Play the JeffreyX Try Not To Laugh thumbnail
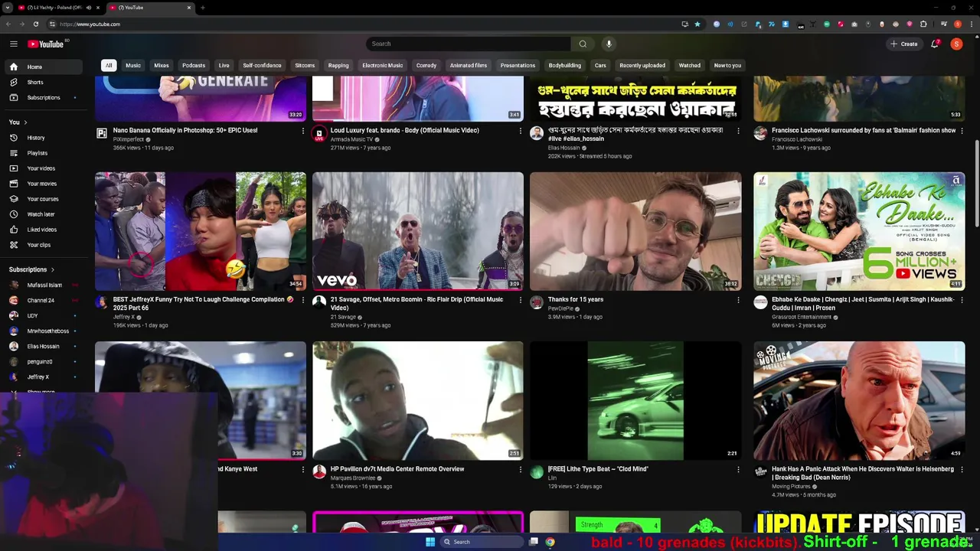Screen dimensions: 980x551 201,231
